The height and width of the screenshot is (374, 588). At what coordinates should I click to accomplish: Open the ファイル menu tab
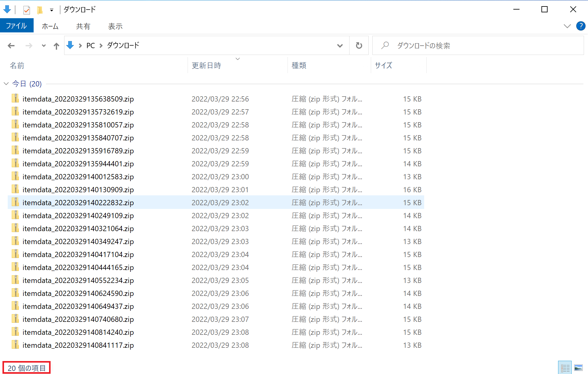[x=17, y=26]
